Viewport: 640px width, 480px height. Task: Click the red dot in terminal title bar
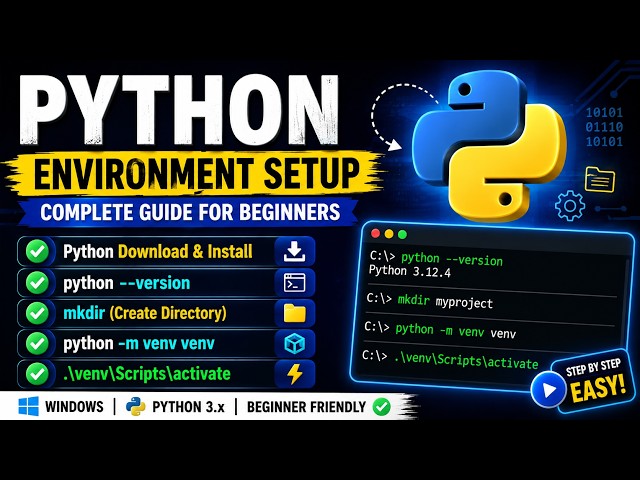click(x=375, y=233)
